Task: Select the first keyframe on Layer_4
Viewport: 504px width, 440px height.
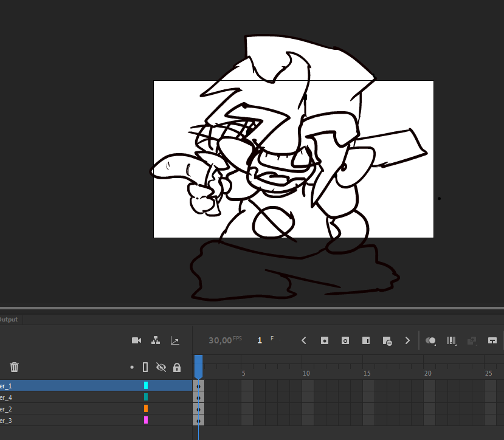Action: (198, 397)
